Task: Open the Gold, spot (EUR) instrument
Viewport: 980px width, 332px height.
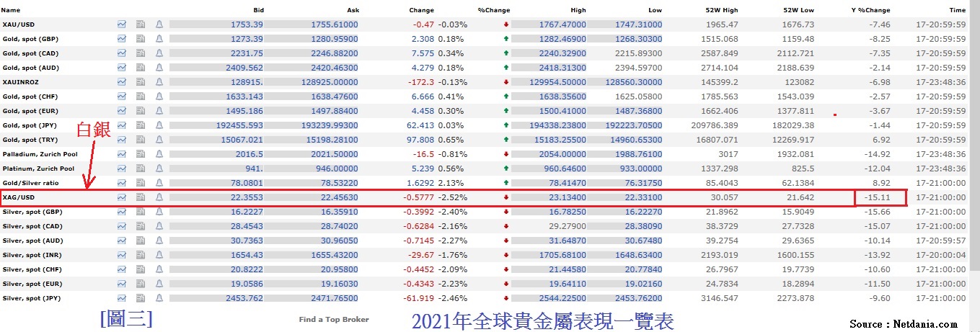Action: click(30, 111)
